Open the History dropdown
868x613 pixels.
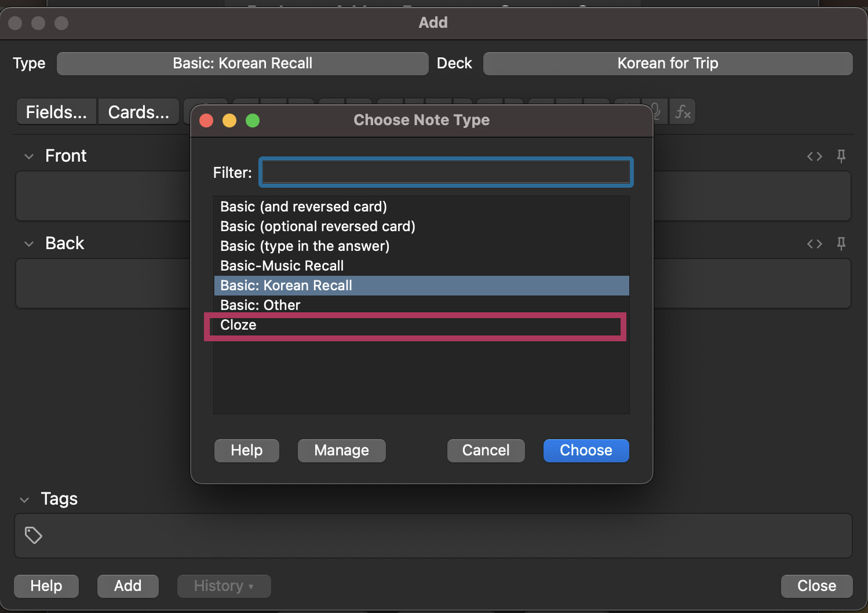click(224, 586)
